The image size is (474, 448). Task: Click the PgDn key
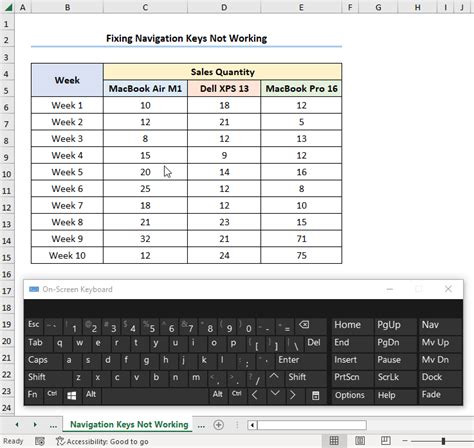[395, 343]
